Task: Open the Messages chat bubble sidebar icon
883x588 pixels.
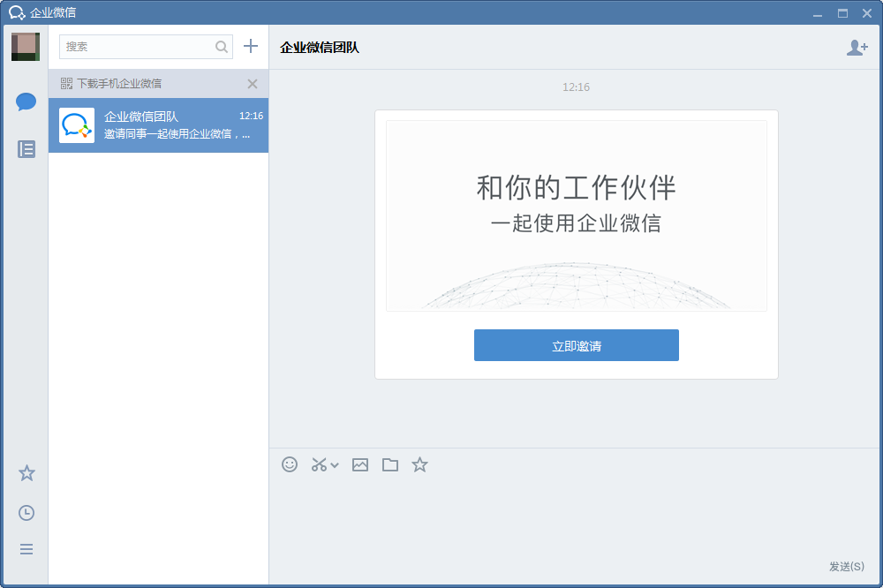Action: (26, 102)
